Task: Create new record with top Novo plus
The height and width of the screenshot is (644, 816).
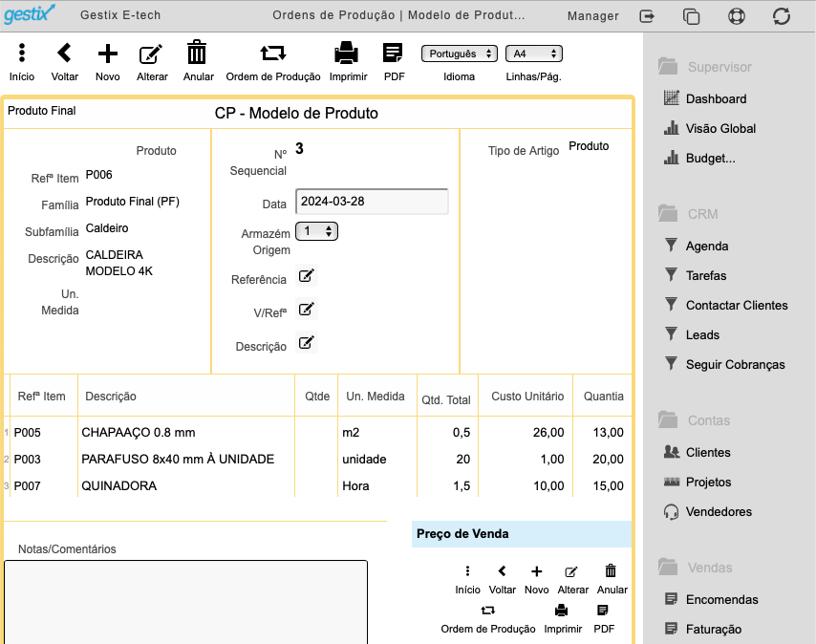Action: 108,54
